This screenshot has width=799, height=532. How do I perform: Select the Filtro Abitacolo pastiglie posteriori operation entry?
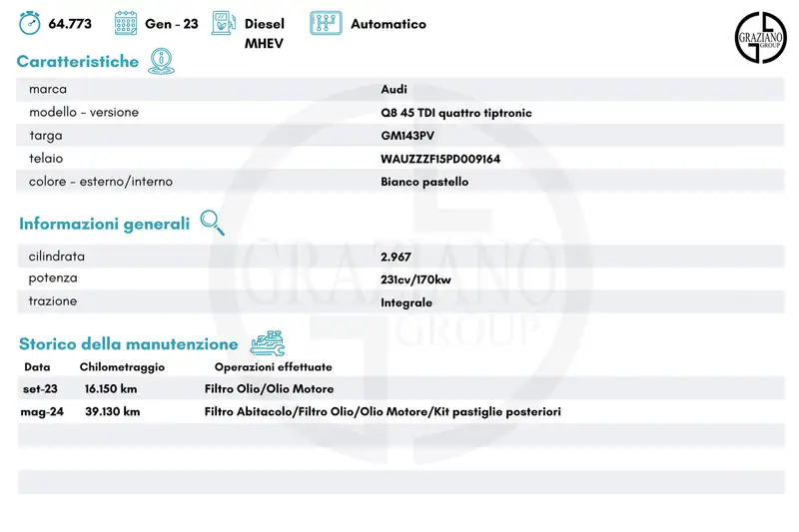[383, 412]
